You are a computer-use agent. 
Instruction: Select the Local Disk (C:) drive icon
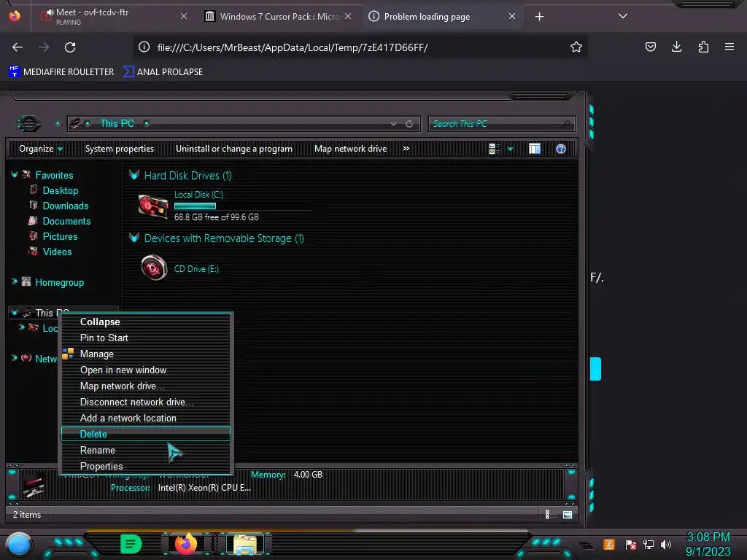(153, 206)
